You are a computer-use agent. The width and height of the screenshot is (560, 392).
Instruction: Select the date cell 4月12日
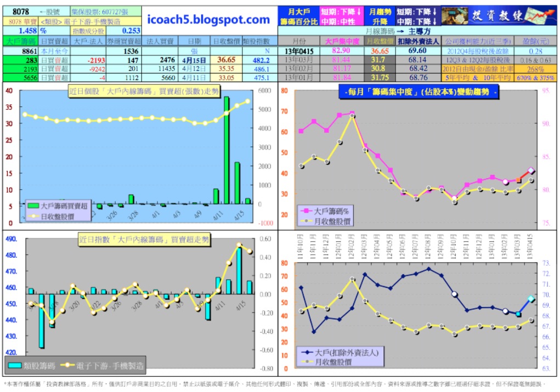194,69
